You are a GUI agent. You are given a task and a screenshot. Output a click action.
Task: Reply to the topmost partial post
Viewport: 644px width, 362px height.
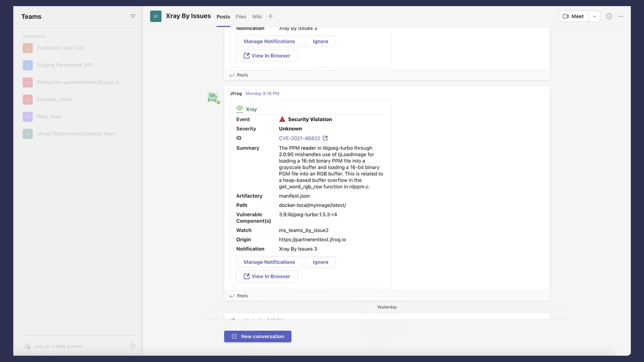click(x=239, y=75)
